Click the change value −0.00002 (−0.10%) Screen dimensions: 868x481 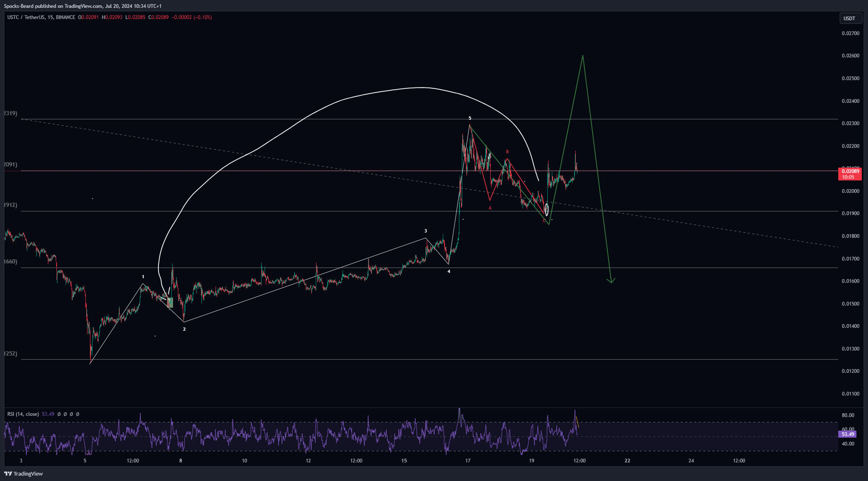(192, 17)
